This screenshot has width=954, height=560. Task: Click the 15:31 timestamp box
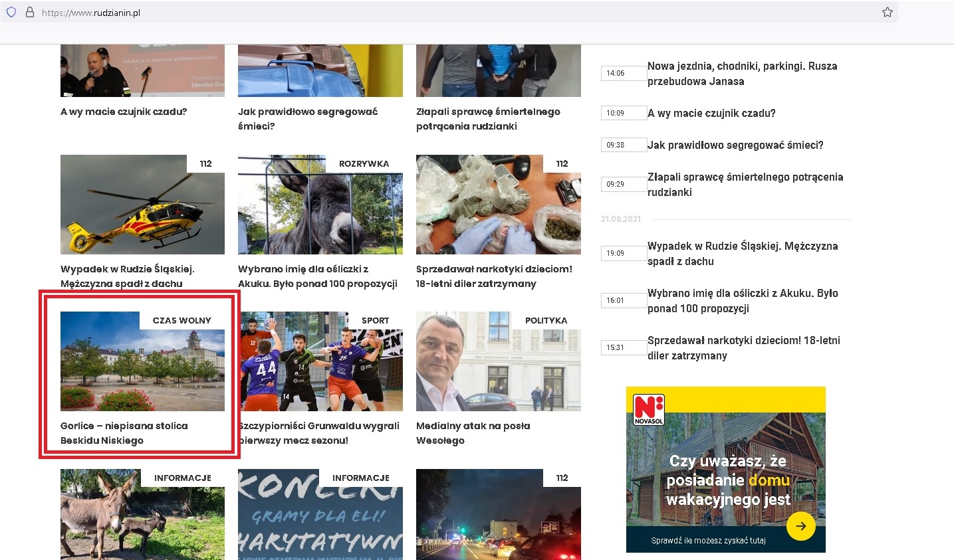click(624, 347)
